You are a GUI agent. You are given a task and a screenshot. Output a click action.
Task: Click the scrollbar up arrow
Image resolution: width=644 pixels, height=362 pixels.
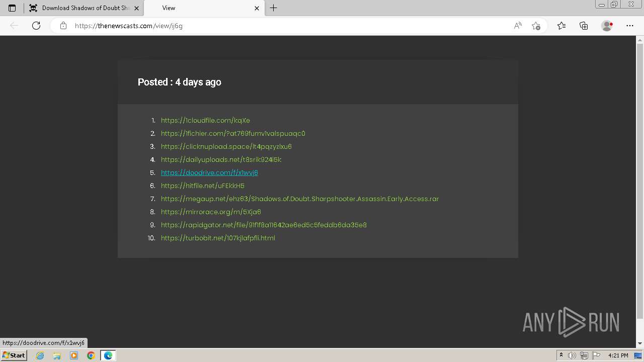click(x=640, y=39)
